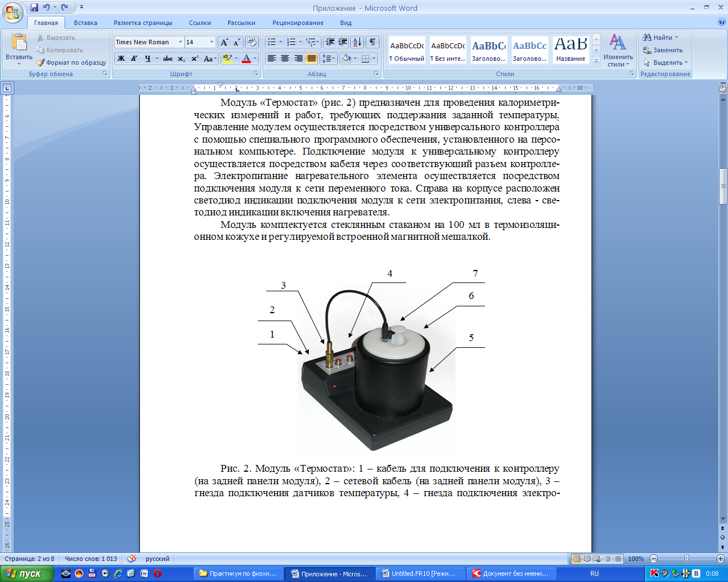This screenshot has height=582, width=728.
Task: Open font name dropdown Times New Roman
Action: click(x=181, y=42)
